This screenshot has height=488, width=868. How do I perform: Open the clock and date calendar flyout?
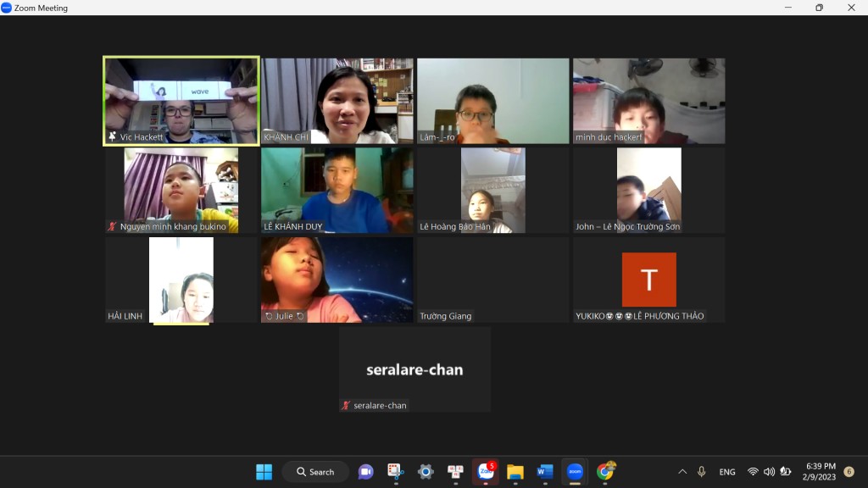click(821, 472)
